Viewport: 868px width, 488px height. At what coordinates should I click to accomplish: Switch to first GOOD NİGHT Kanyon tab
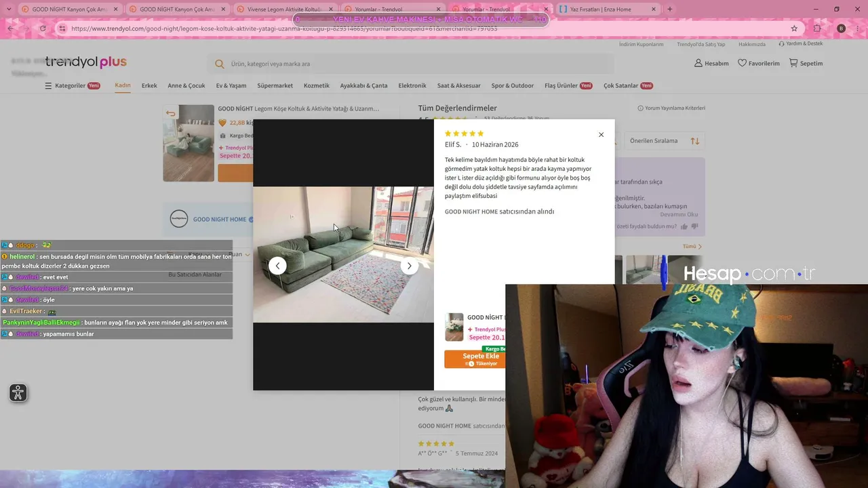pos(68,9)
